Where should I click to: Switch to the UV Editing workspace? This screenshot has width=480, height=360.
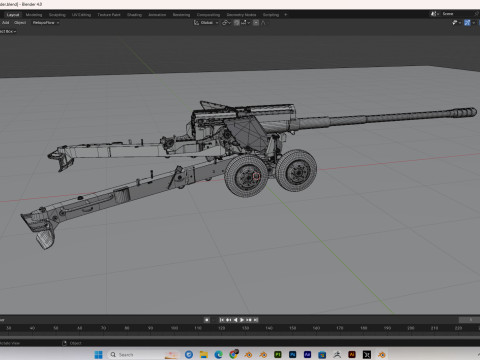point(81,15)
